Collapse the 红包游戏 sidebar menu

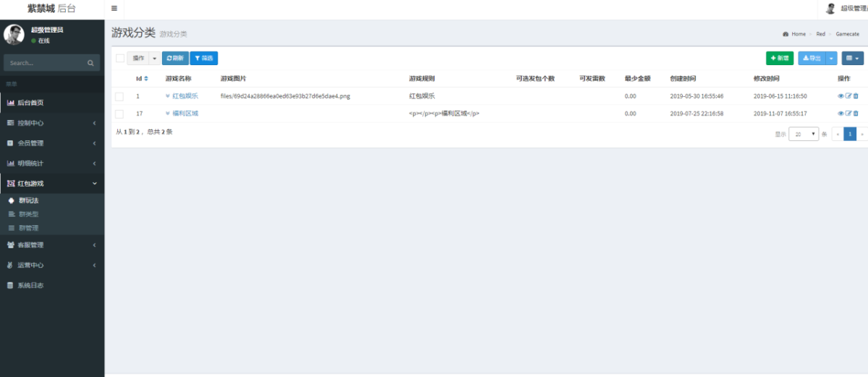click(x=52, y=184)
